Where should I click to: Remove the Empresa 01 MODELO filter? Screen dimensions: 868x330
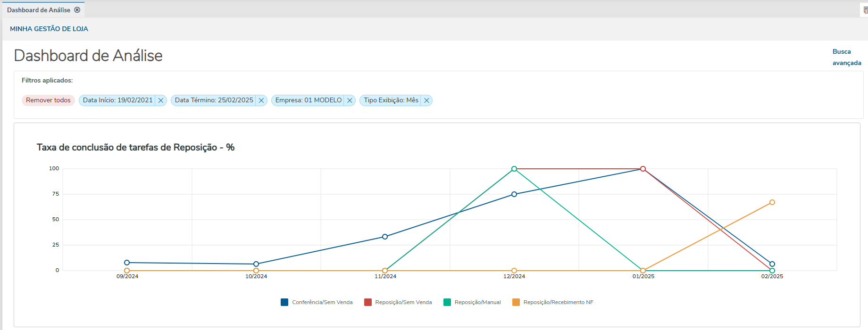coord(350,100)
